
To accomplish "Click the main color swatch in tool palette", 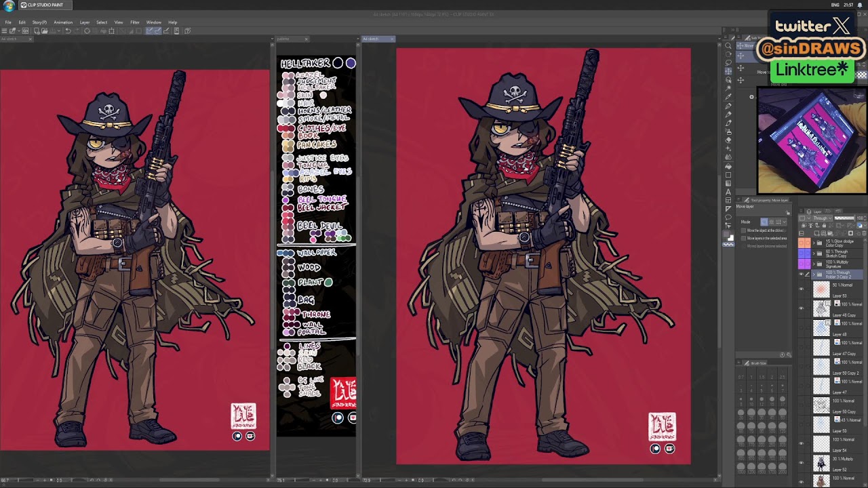I will point(726,235).
